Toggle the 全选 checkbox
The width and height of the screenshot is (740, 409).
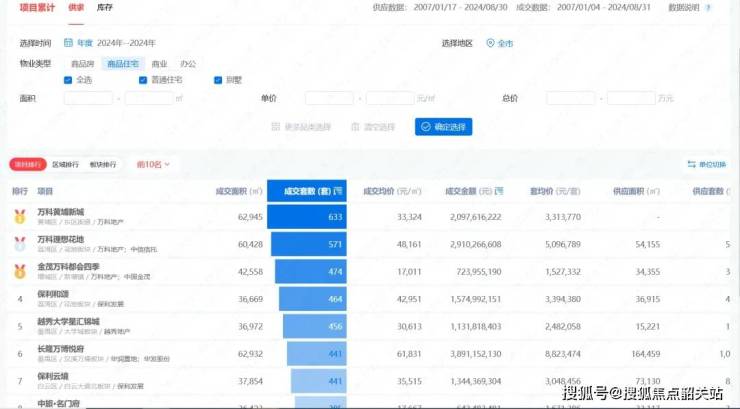coord(68,80)
